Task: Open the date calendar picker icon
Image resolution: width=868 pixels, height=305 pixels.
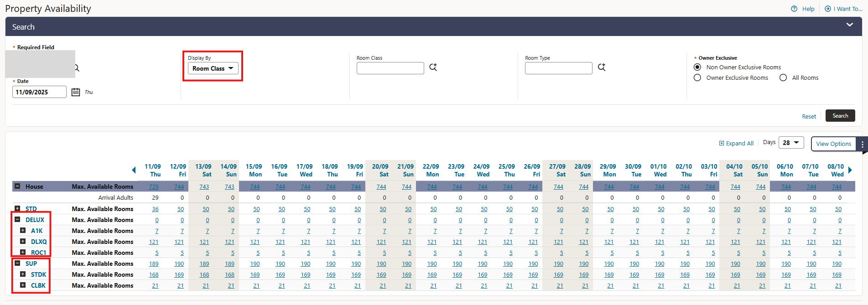Action: coord(76,92)
